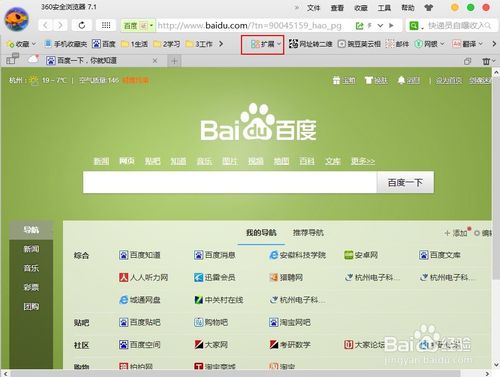Select 新闻 in the left sidebar
This screenshot has width=500, height=377.
tap(31, 249)
